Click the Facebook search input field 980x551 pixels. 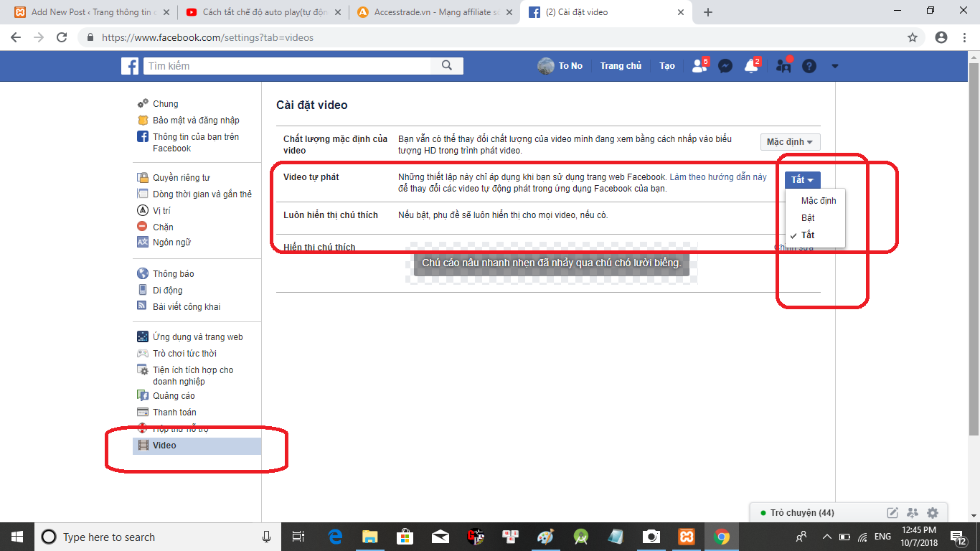click(287, 66)
